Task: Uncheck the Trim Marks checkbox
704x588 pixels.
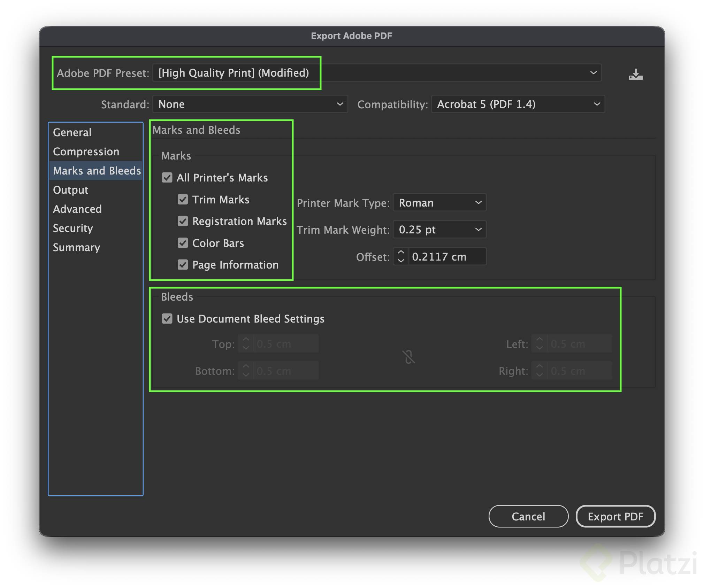Action: point(183,200)
